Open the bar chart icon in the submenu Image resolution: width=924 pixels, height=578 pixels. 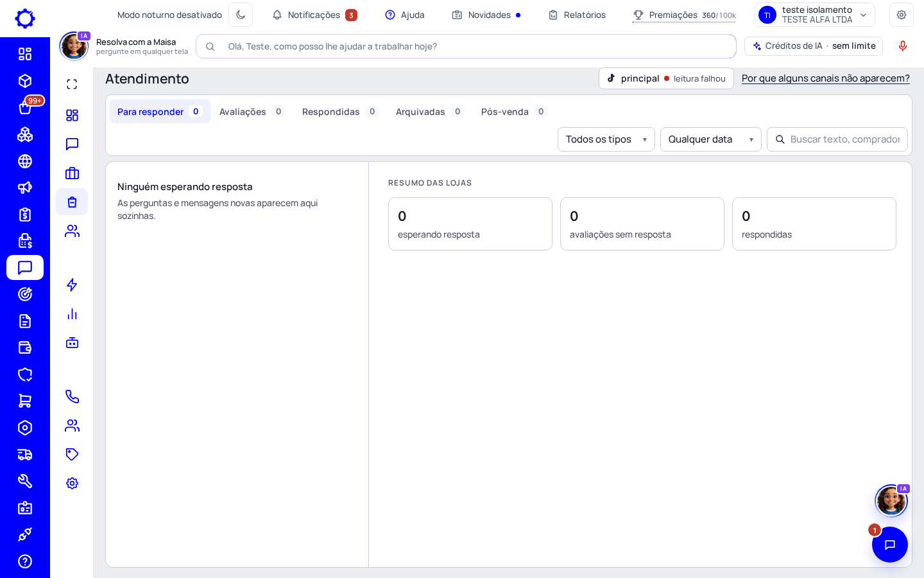click(x=72, y=313)
